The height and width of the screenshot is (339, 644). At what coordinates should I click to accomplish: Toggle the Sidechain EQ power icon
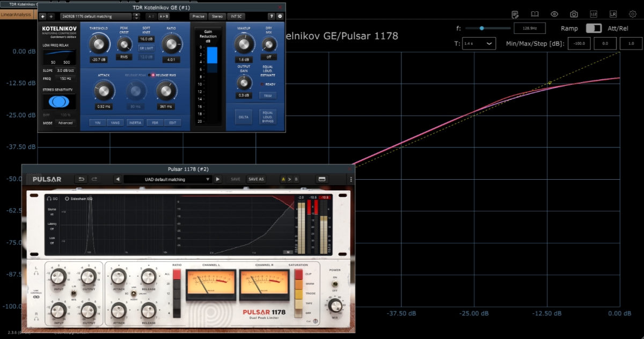(x=67, y=198)
